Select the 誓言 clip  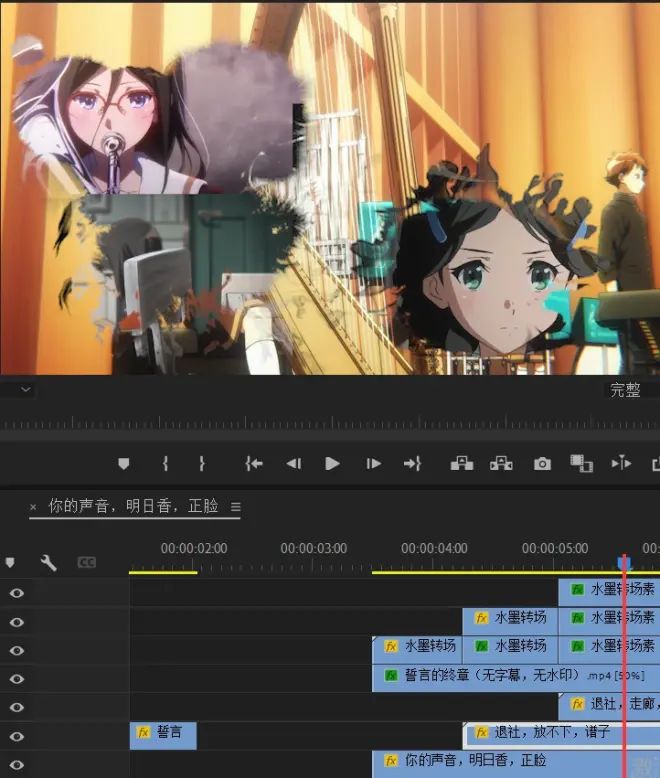[163, 735]
